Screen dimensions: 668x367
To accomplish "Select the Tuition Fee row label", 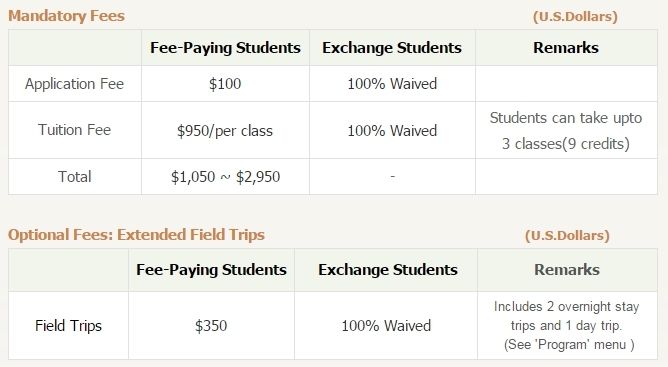I will (75, 130).
